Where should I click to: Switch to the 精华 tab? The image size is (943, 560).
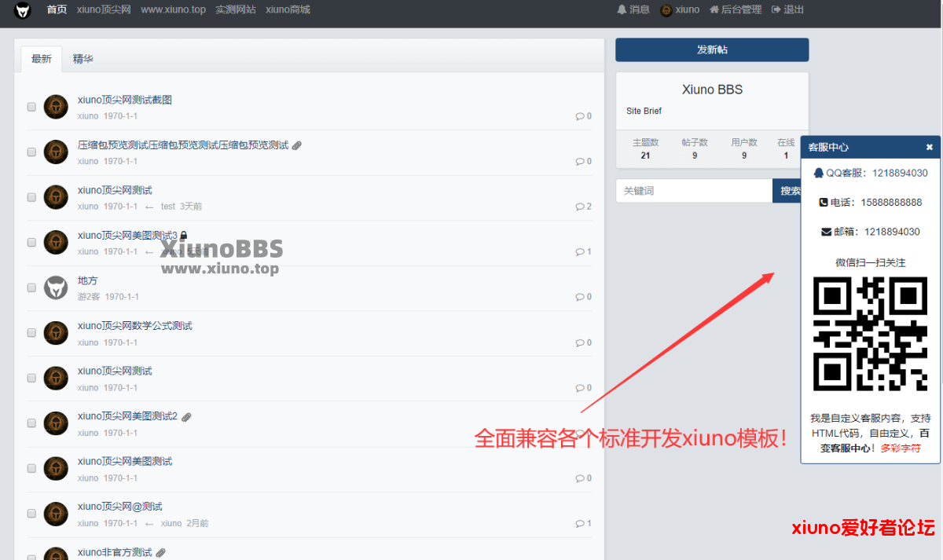coord(83,59)
